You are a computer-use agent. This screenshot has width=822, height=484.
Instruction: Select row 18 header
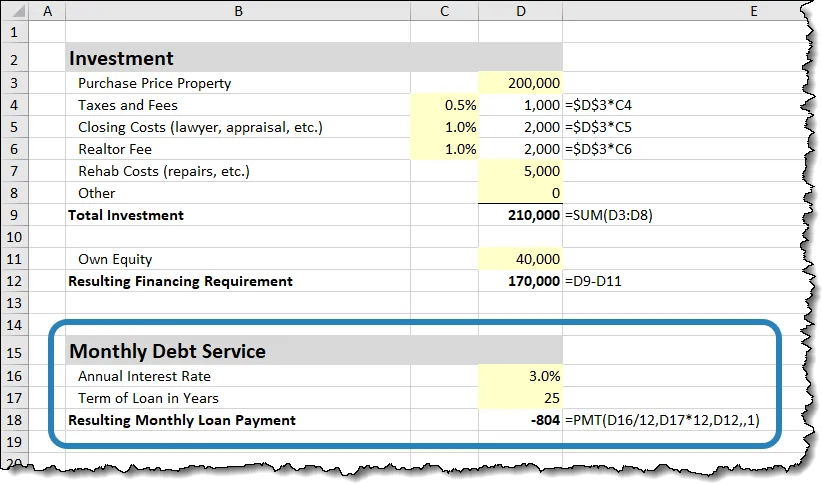click(x=15, y=420)
